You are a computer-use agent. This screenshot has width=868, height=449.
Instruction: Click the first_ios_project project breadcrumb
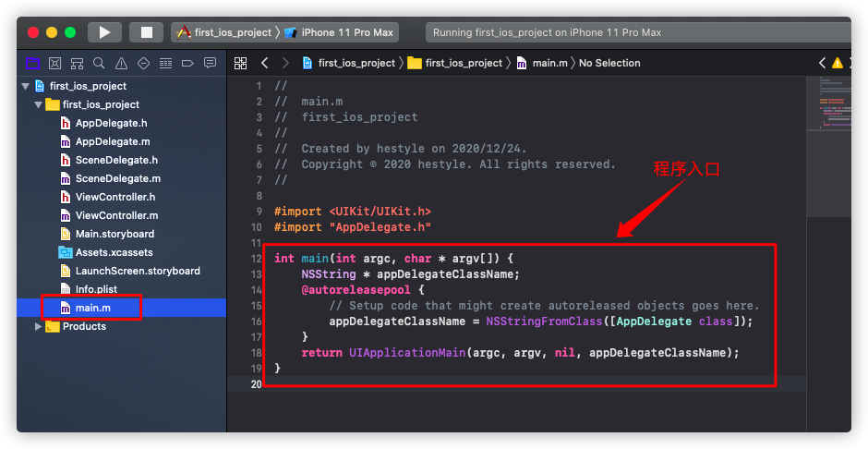[x=349, y=63]
